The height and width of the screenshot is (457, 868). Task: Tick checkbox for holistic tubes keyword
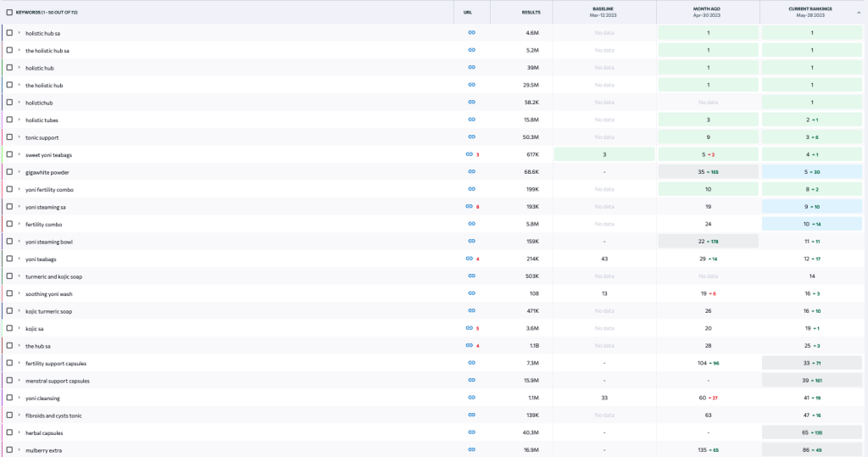[9, 120]
